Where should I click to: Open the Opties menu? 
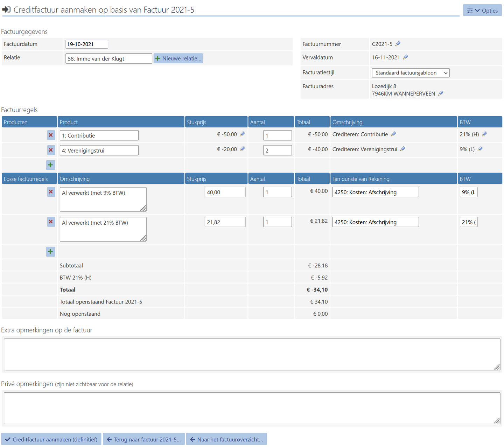point(482,10)
